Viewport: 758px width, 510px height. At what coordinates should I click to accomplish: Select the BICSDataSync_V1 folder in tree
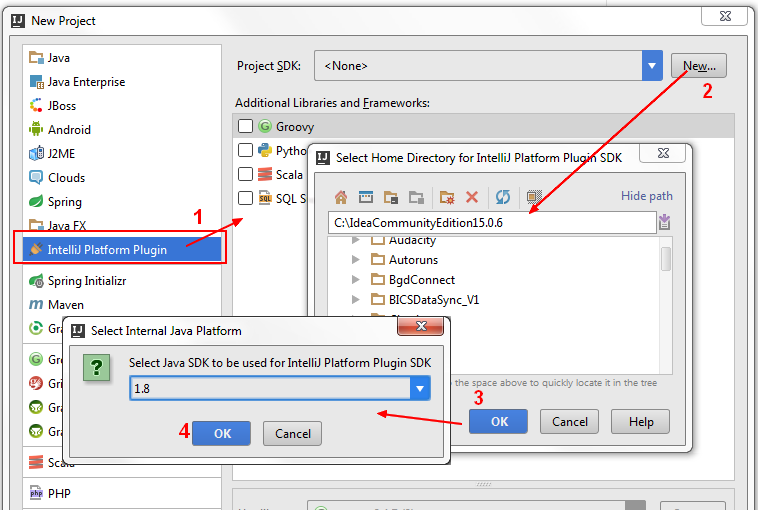click(434, 300)
